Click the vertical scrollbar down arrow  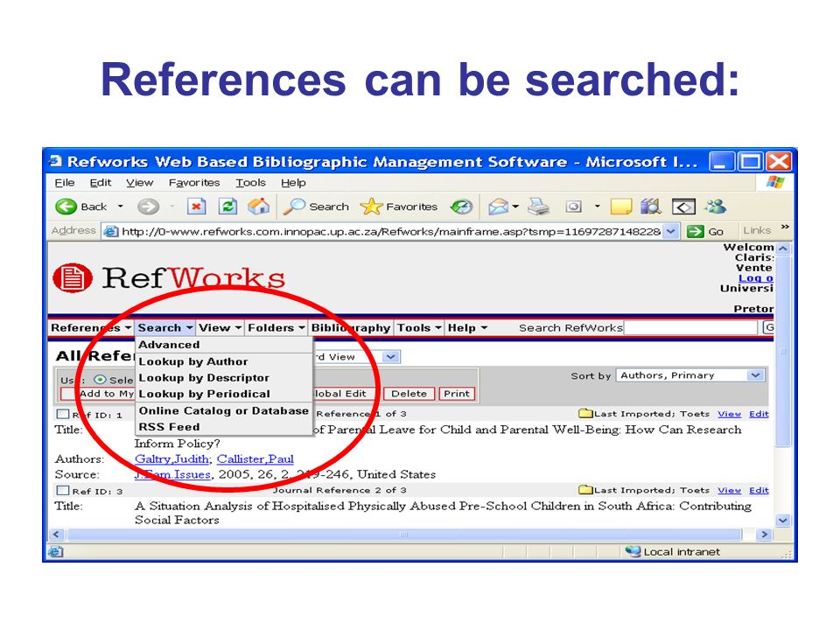click(783, 520)
